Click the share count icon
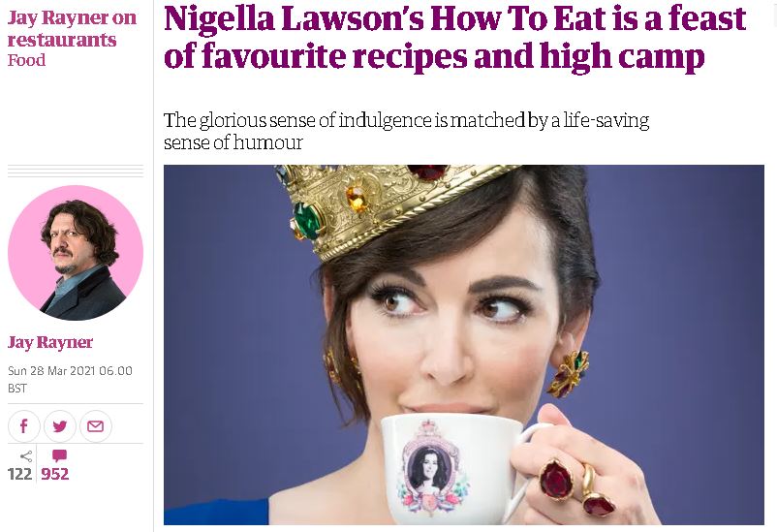This screenshot has width=777, height=532. [26, 456]
